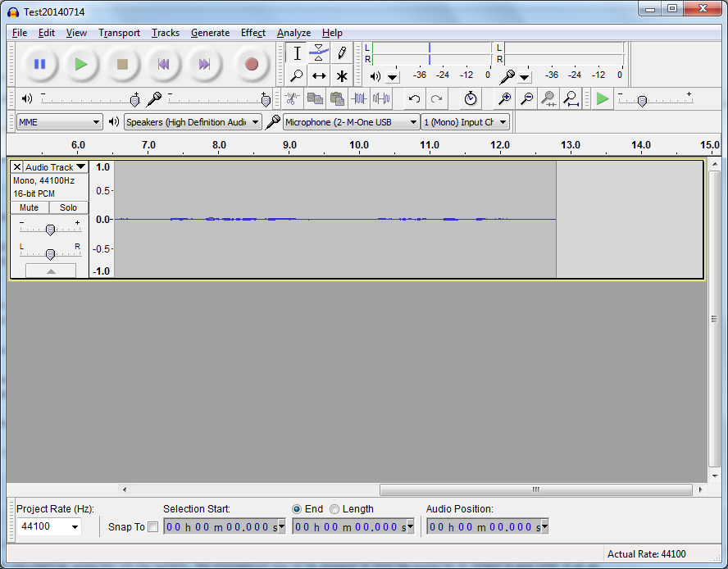Screen dimensions: 728x569
Task: Open the Audio Track name dropdown menu
Action: click(x=56, y=166)
